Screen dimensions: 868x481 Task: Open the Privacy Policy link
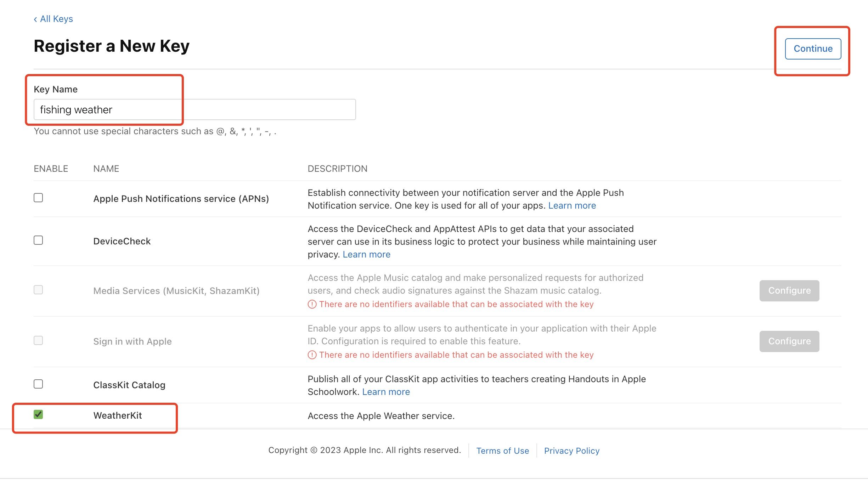571,451
